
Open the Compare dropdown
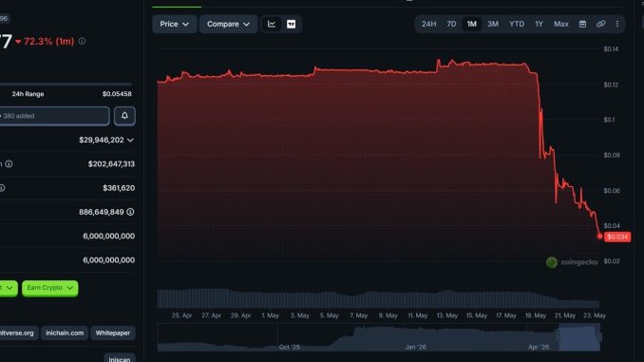tap(228, 24)
